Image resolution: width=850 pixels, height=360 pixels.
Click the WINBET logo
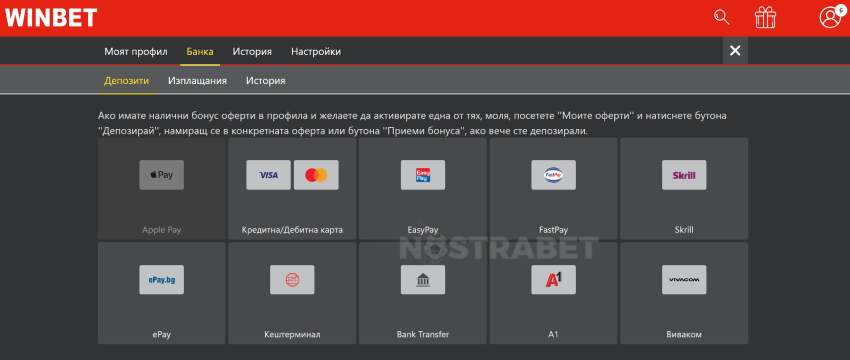[x=51, y=17]
